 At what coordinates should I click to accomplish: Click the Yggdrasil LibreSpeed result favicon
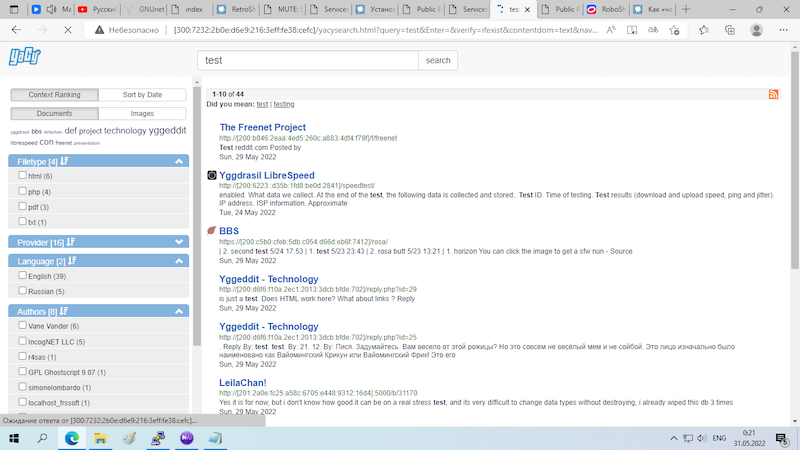(x=211, y=175)
